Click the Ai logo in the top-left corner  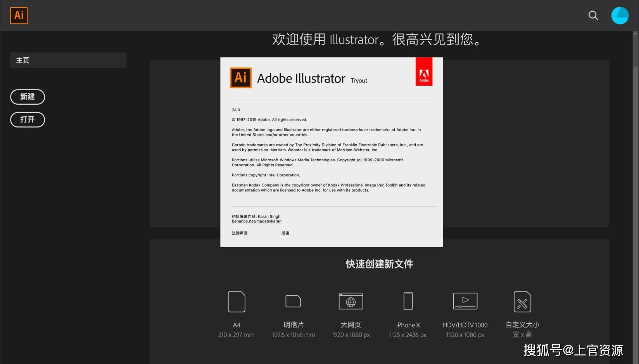pos(18,16)
